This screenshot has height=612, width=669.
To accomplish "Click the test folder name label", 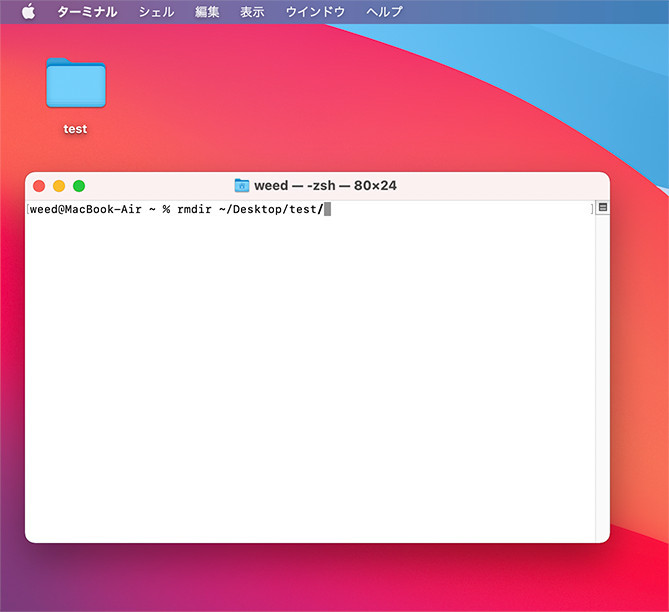I will (x=75, y=129).
